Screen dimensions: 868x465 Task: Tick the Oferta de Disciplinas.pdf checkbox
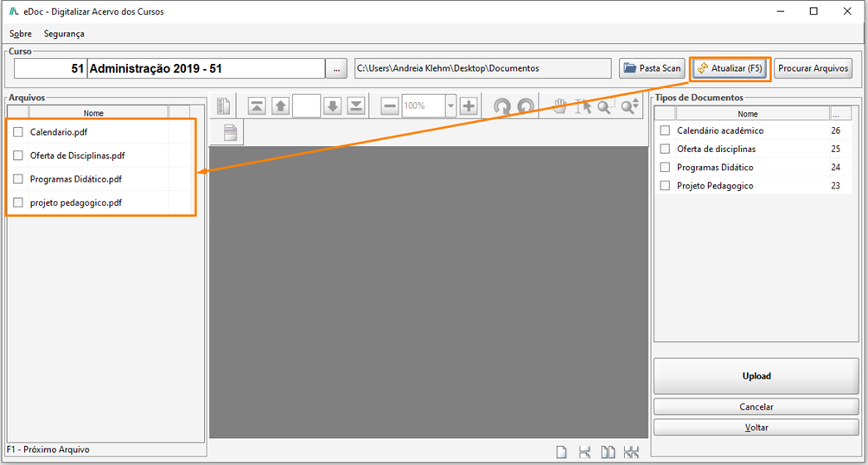tap(18, 156)
